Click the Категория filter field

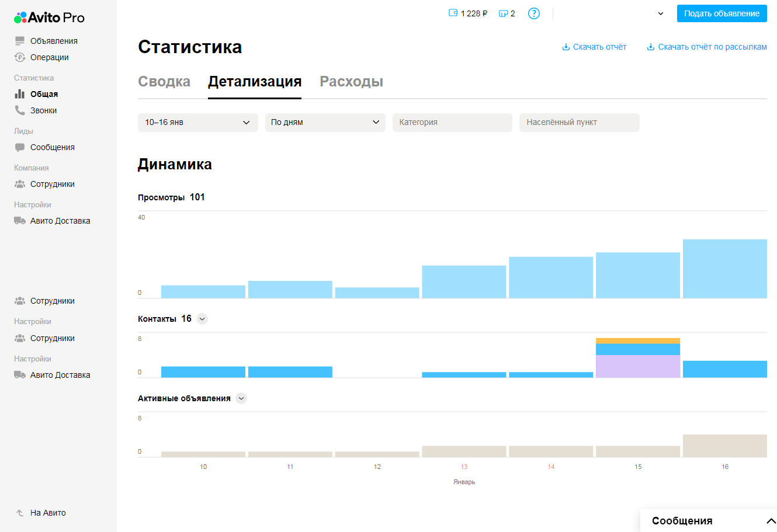(452, 122)
